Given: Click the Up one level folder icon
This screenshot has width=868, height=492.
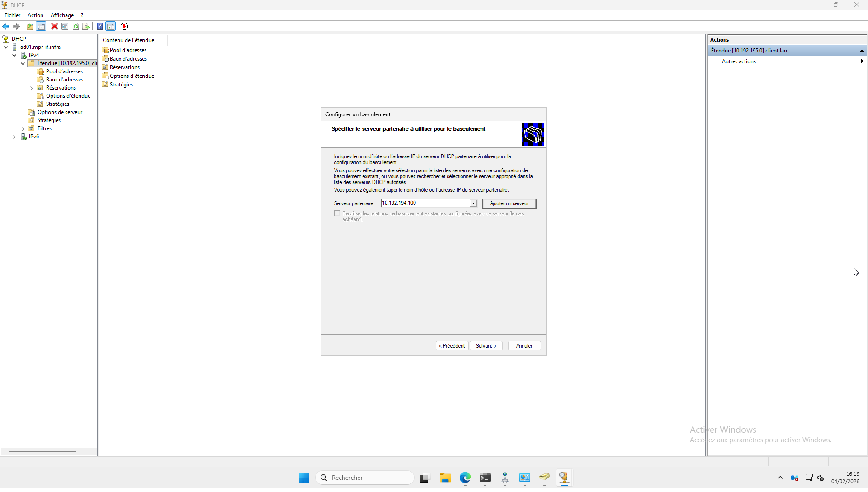Looking at the screenshot, I should coord(30,26).
